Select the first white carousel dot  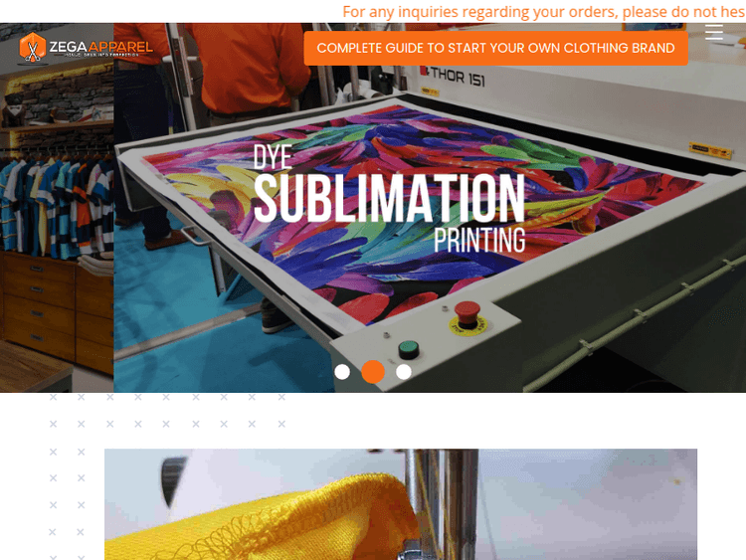point(342,372)
